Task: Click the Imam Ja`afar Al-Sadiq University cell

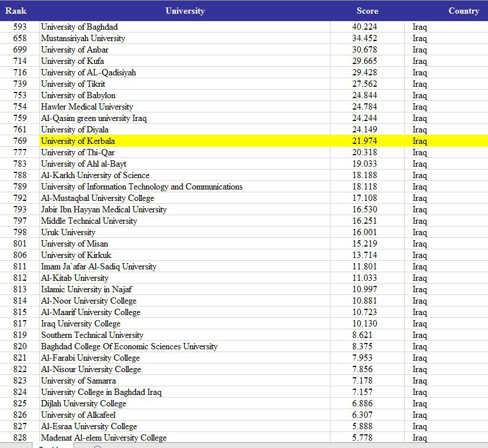Action: (x=185, y=267)
